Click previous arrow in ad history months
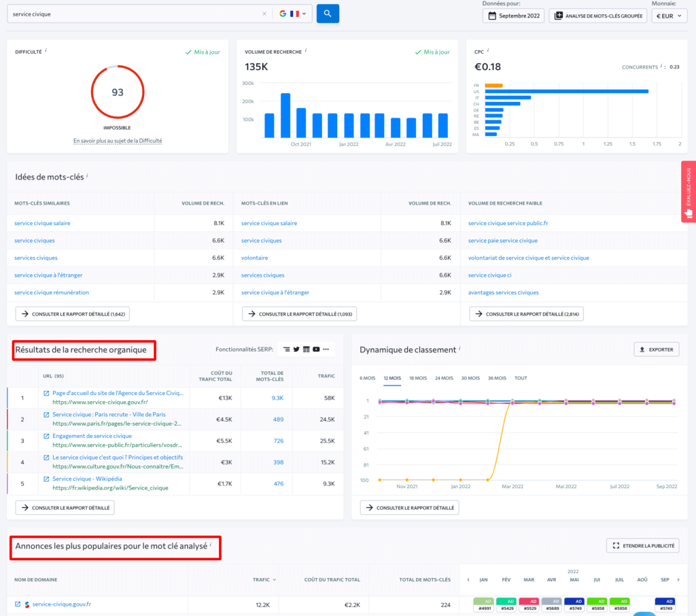The image size is (696, 616). [x=467, y=579]
